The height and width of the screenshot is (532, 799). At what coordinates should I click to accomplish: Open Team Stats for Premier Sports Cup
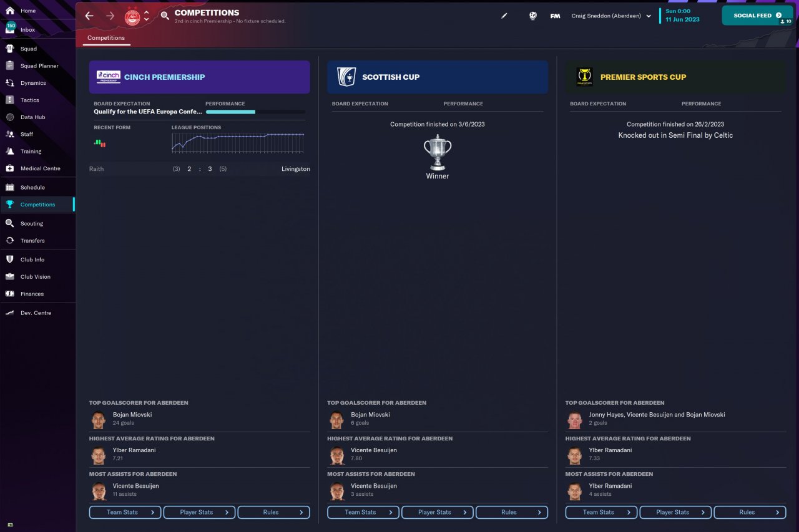tap(601, 512)
